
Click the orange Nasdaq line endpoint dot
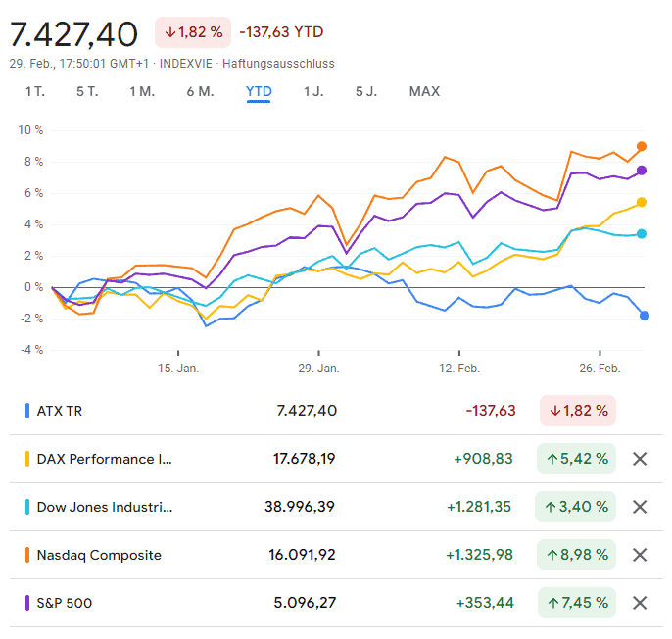(641, 147)
